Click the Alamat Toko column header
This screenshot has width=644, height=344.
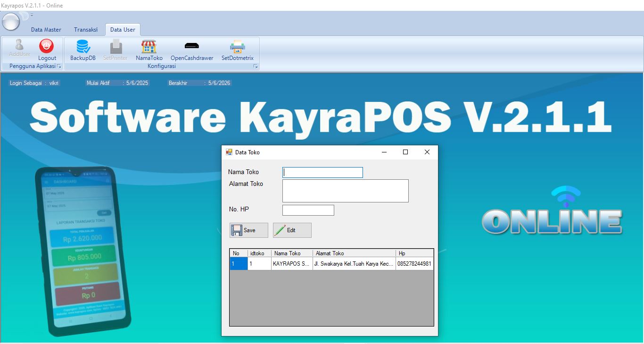pyautogui.click(x=354, y=253)
